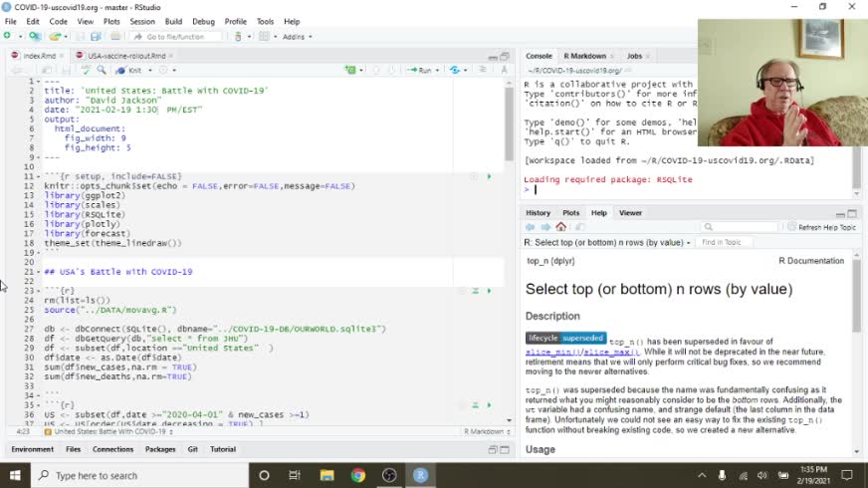Viewport: 868px width, 488px height.
Task: Click Refresh Help Topic
Action: coord(821,227)
